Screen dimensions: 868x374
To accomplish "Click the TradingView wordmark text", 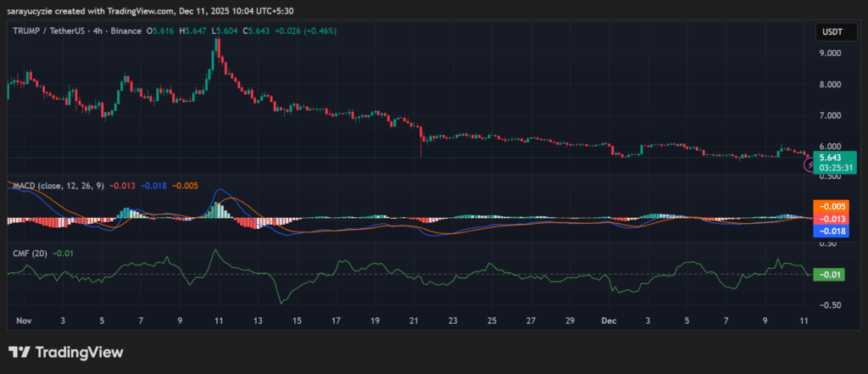I will click(78, 352).
